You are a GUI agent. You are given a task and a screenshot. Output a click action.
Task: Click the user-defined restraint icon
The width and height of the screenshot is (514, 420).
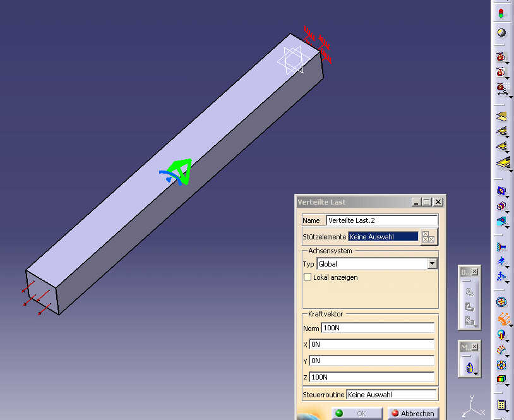coord(501,277)
